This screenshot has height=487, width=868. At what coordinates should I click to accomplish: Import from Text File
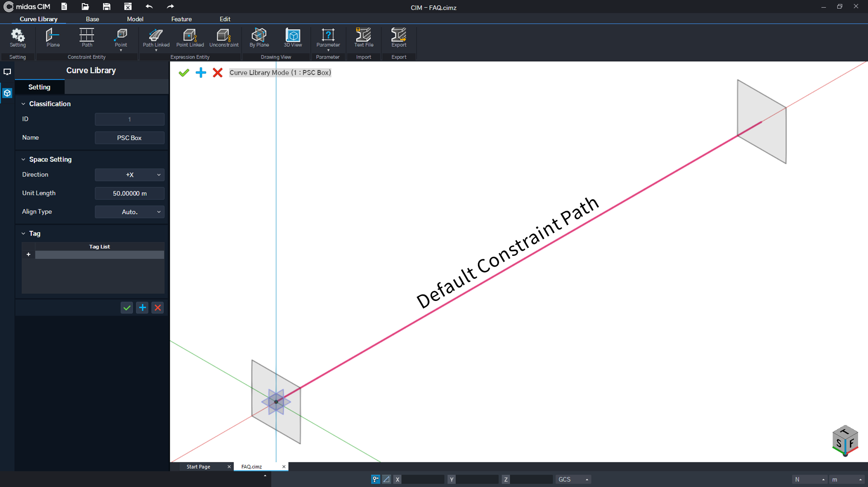(364, 38)
